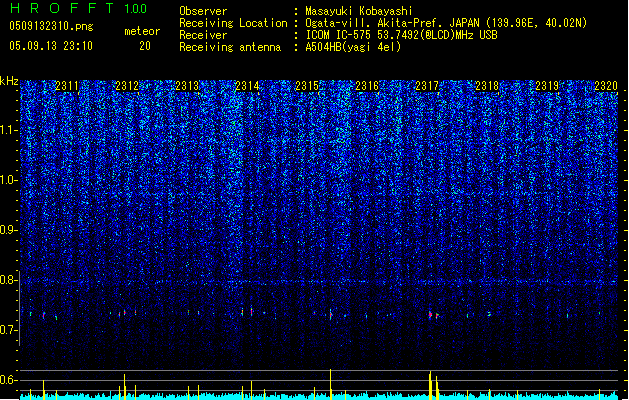Image resolution: width=629 pixels, height=400 pixels.
Task: Click the Receiver label
Action: pyautogui.click(x=203, y=35)
